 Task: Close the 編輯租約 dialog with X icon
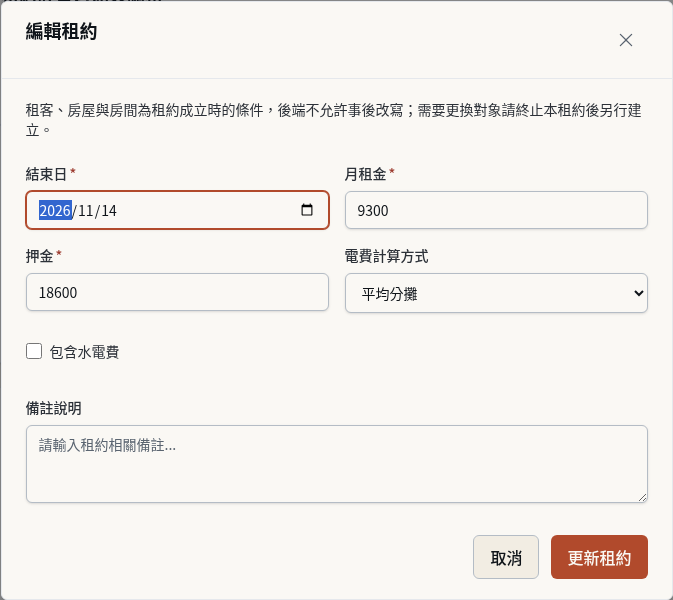coord(625,40)
